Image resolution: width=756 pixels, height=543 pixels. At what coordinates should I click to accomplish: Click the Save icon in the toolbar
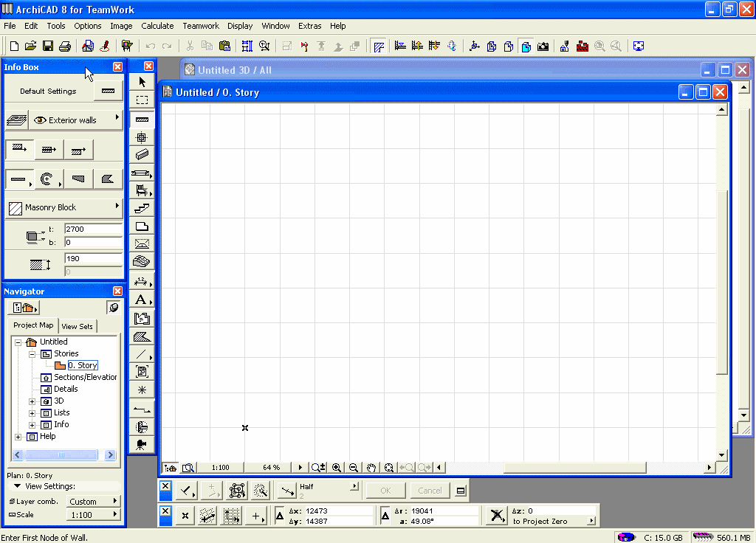click(48, 46)
